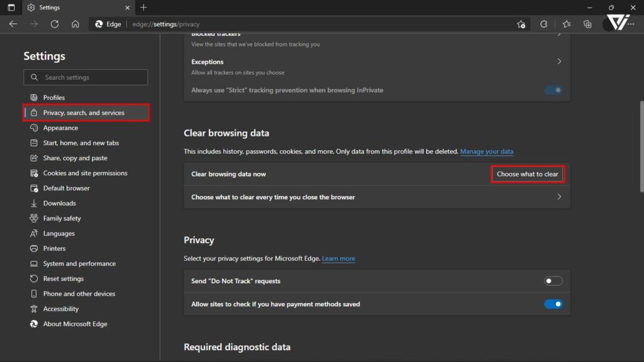Image resolution: width=644 pixels, height=362 pixels.
Task: Open the Share, copy and paste section
Action: tap(75, 158)
